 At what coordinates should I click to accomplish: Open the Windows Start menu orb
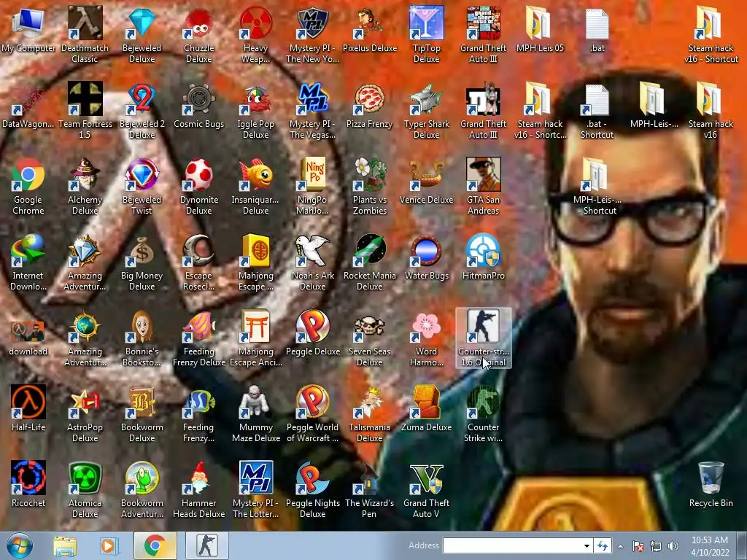[20, 545]
